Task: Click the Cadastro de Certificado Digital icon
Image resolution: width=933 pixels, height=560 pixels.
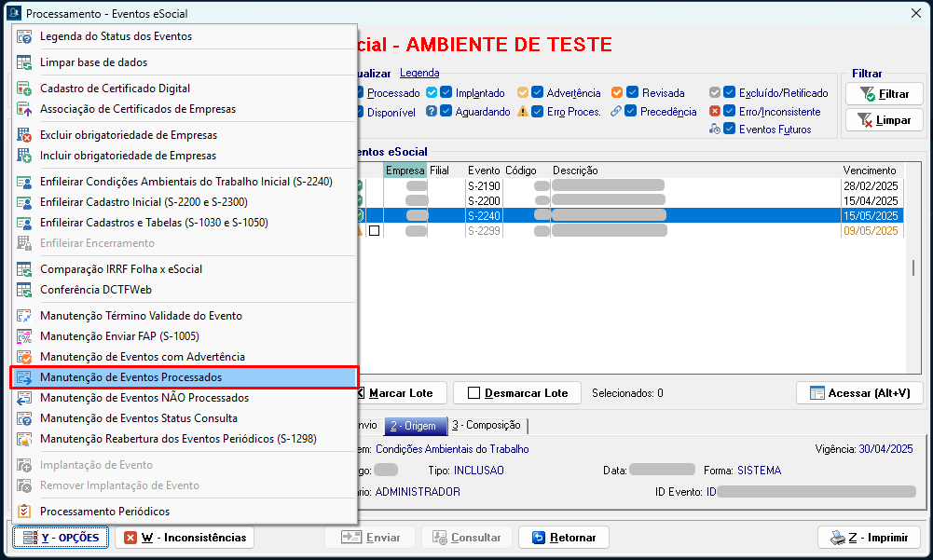Action: [24, 89]
